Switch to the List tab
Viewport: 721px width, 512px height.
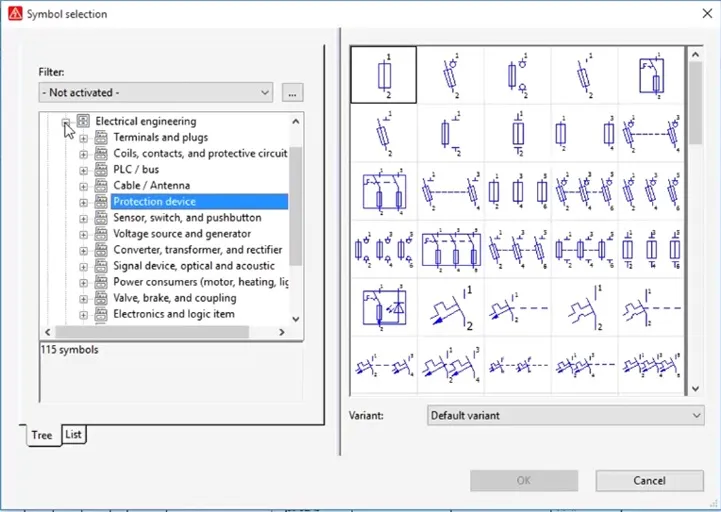click(74, 434)
